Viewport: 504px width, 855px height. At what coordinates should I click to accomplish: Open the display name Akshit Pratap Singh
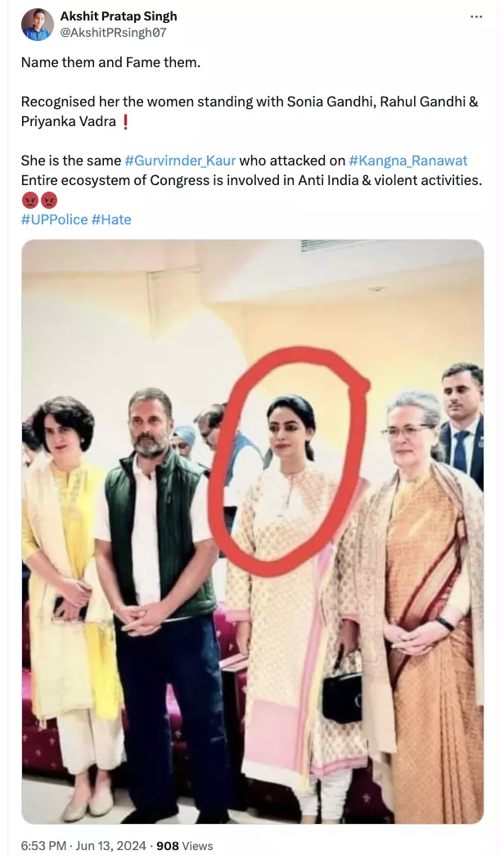tap(119, 16)
